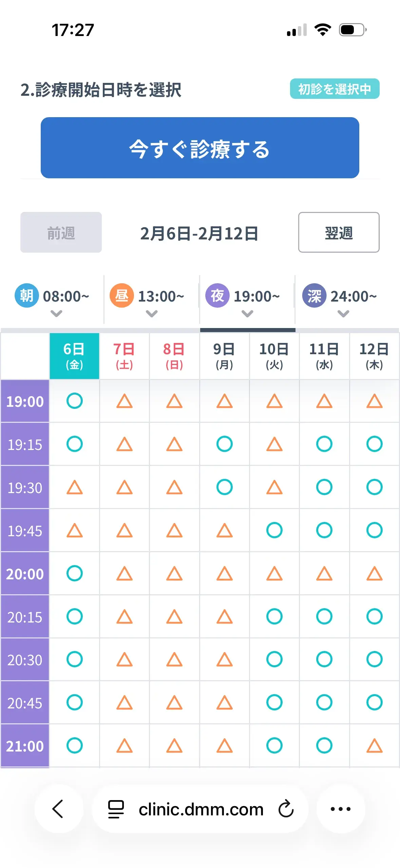
Task: Pick the 21:00 triangle slot on Thursday the 12th
Action: point(374,745)
